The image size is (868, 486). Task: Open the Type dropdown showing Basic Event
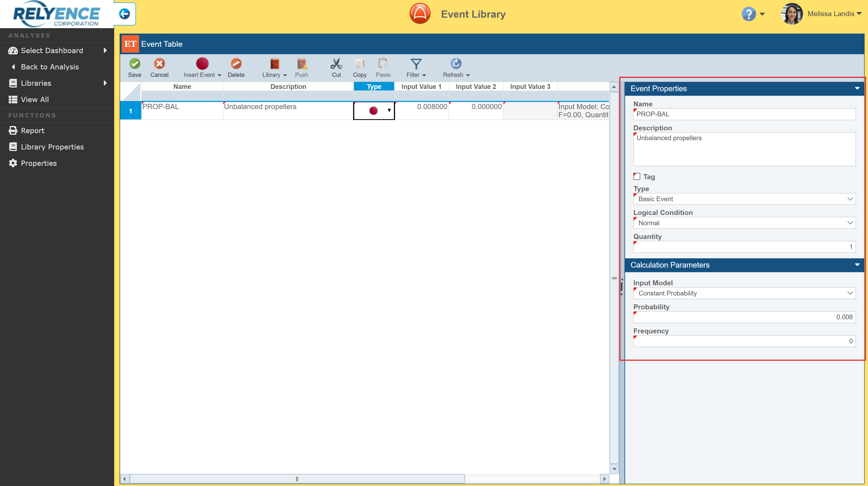[x=744, y=199]
